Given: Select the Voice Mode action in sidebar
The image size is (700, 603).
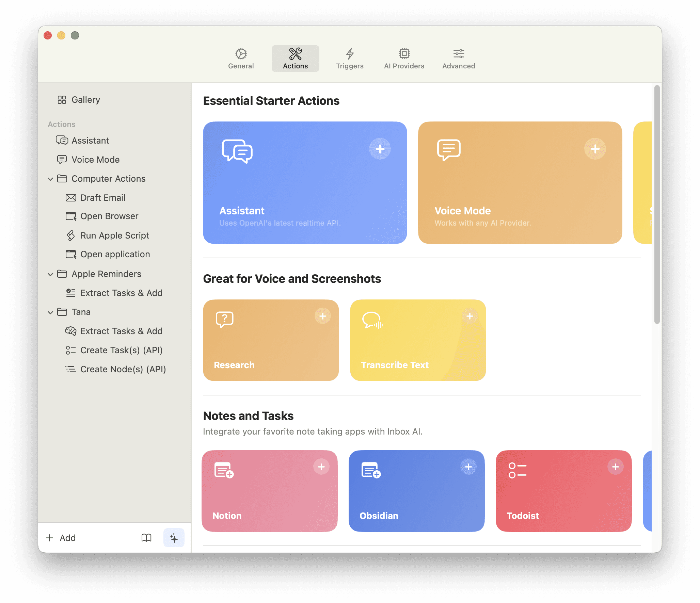Looking at the screenshot, I should pos(95,159).
